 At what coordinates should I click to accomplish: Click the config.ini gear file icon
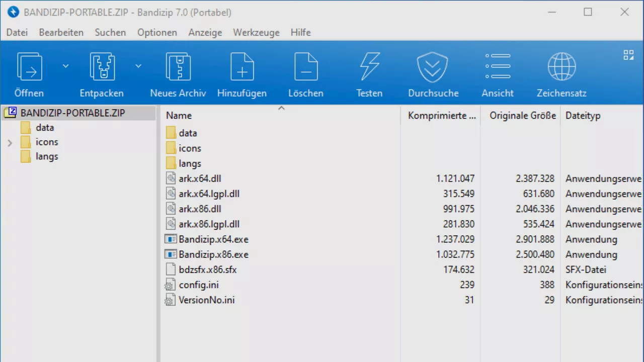(170, 285)
